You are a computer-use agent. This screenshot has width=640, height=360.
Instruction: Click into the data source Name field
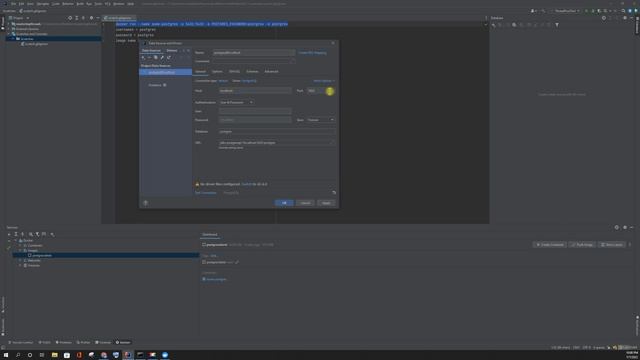tap(253, 53)
